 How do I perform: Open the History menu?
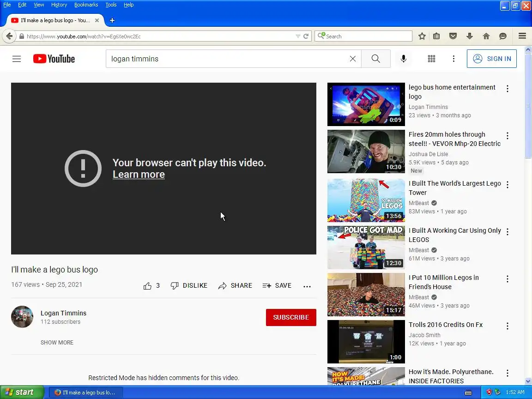(59, 5)
